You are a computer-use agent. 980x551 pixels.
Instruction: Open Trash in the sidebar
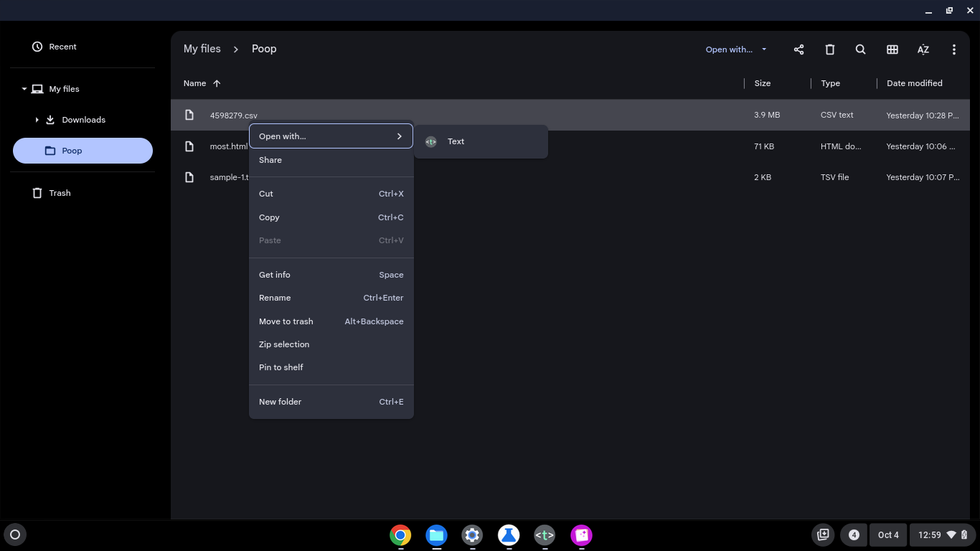60,193
